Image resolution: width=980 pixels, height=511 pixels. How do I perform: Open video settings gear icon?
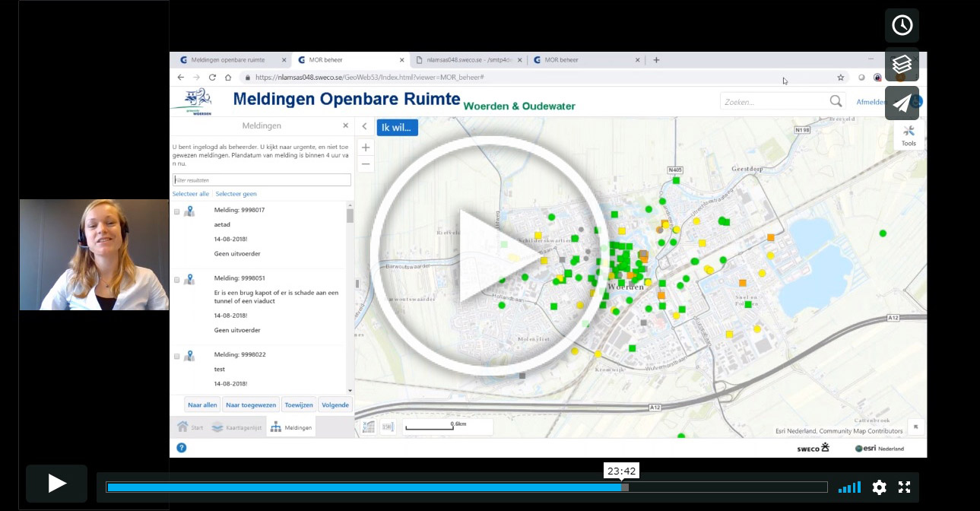879,487
